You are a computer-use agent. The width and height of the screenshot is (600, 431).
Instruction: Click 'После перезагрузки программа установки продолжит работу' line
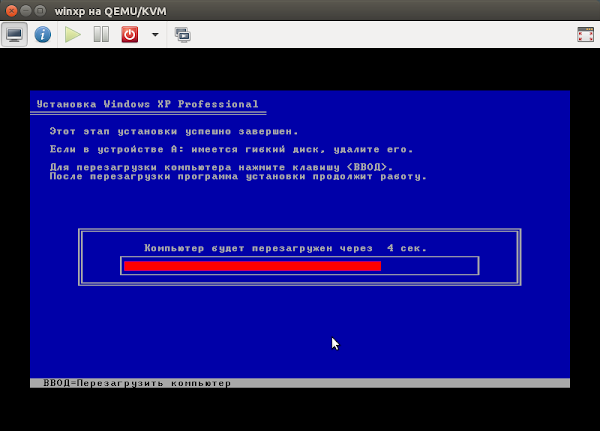(238, 176)
